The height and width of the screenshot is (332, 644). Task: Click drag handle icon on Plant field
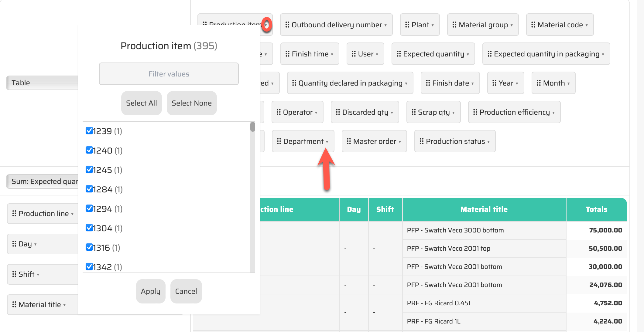point(407,25)
